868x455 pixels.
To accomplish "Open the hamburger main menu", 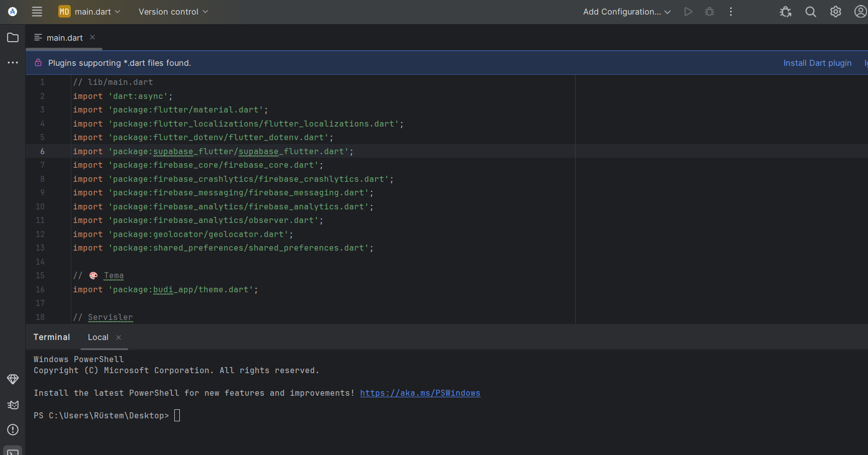I will click(x=37, y=12).
